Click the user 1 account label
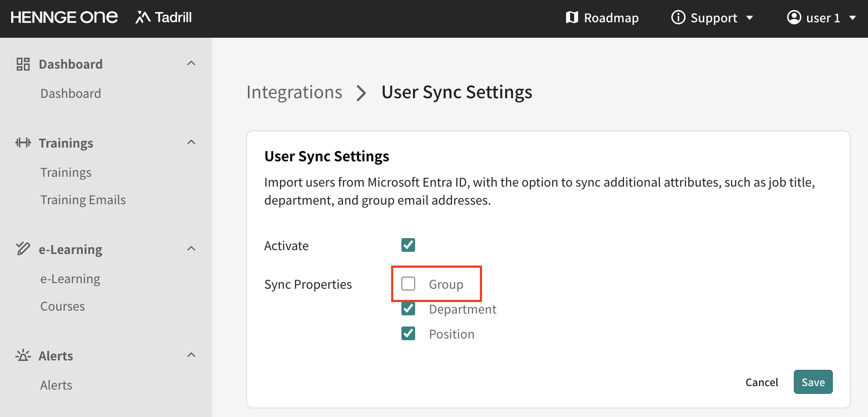This screenshot has height=417, width=868. [823, 18]
